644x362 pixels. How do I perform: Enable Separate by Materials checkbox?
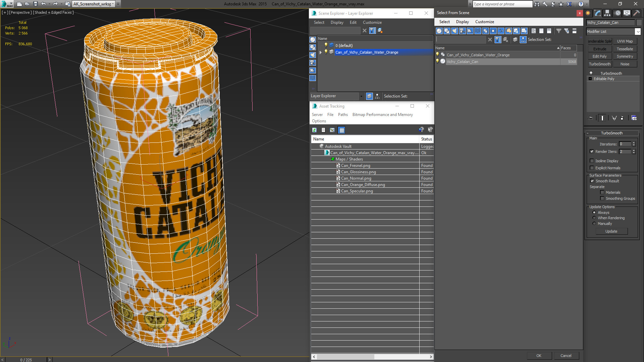click(x=602, y=192)
